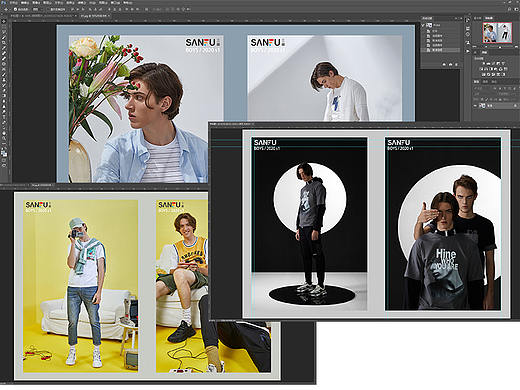
Task: Zoom out icon in Navigator panel
Action: [x=474, y=47]
